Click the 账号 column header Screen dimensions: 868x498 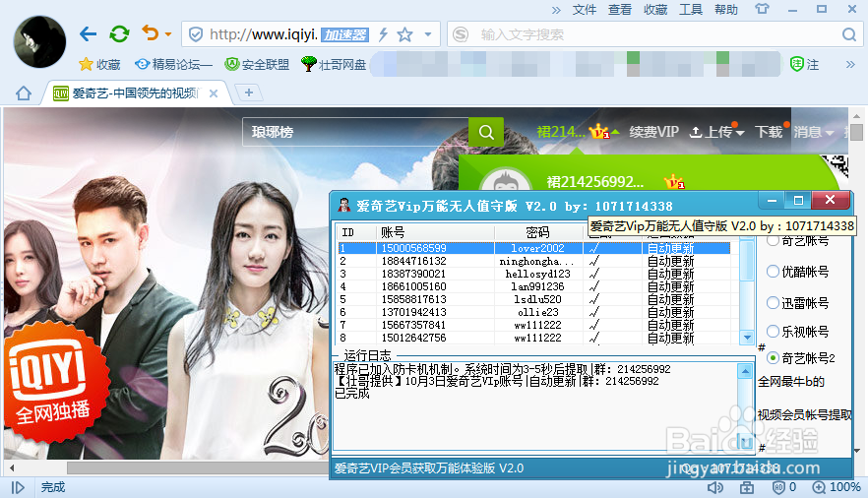435,232
